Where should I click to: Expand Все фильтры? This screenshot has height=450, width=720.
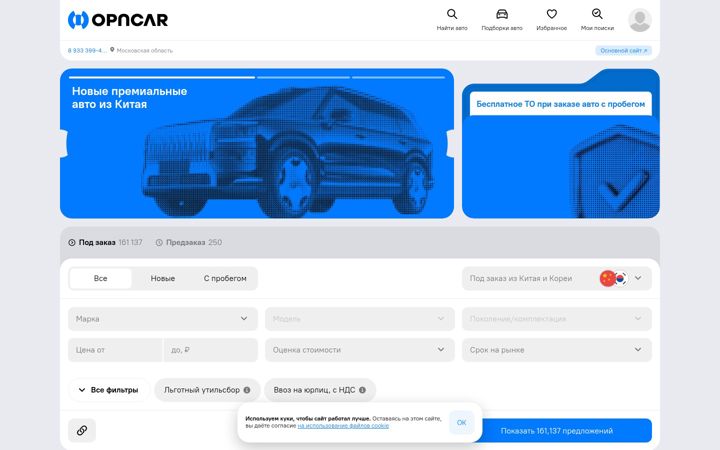coord(109,390)
